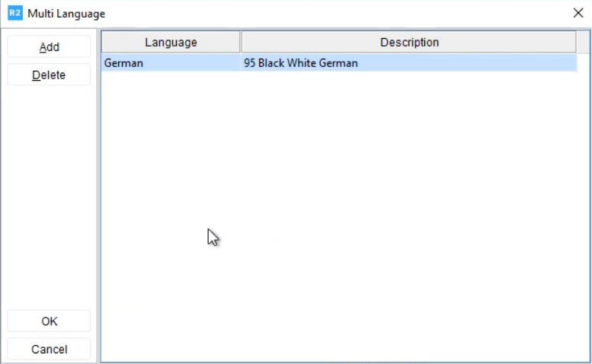Click header gap right of Description column
Screen dimensions: 592x364
[581, 42]
